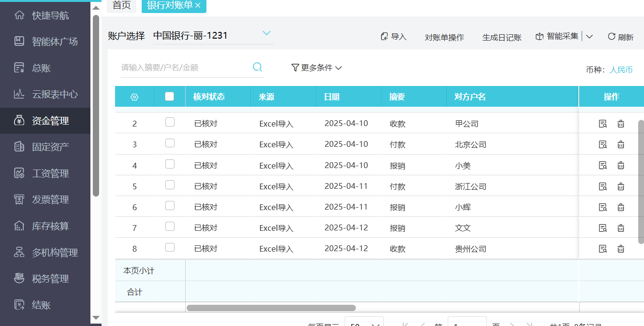
Task: Delete row 3 using its trash icon
Action: click(x=620, y=144)
